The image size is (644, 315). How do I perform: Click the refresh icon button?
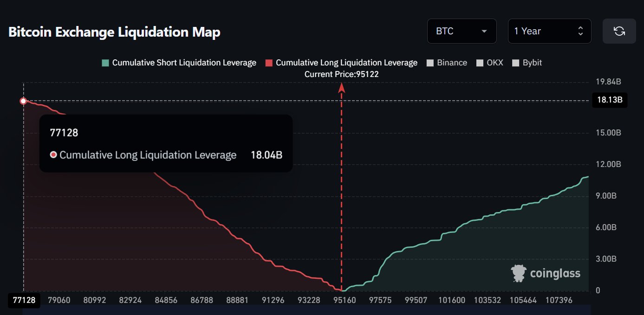pyautogui.click(x=619, y=31)
